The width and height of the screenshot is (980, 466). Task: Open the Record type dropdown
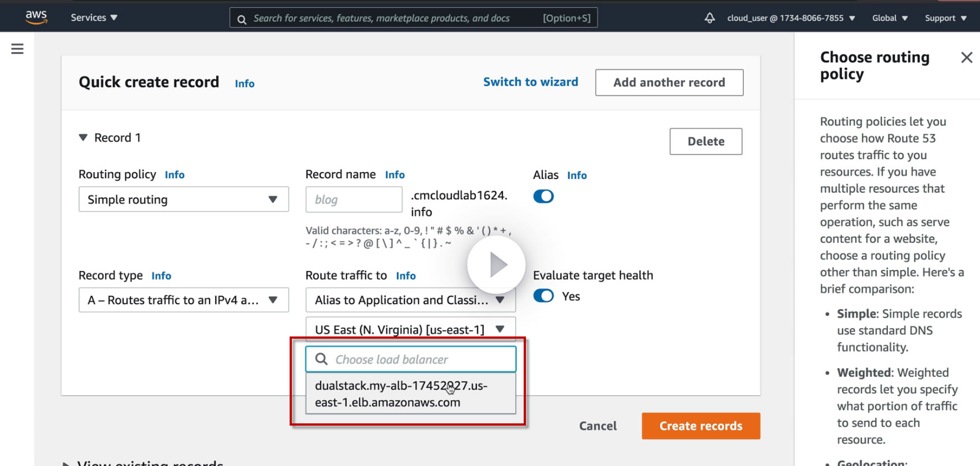pos(184,300)
